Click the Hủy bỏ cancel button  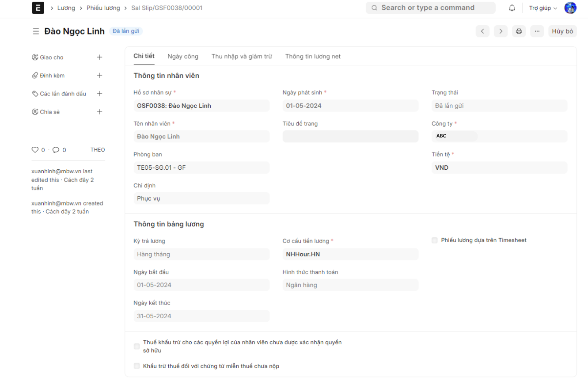pyautogui.click(x=562, y=31)
